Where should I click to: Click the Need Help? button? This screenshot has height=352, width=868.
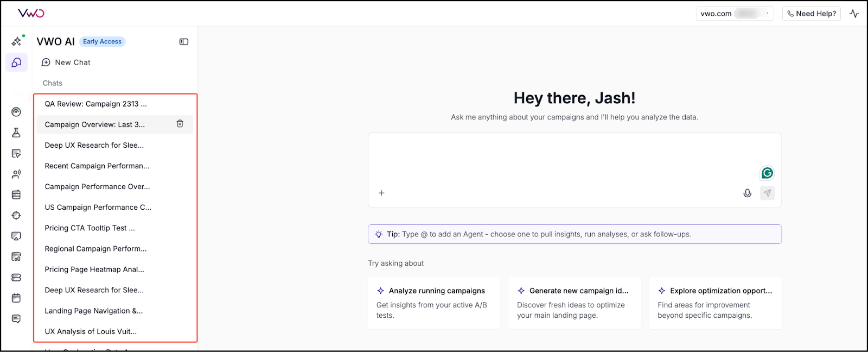[811, 14]
